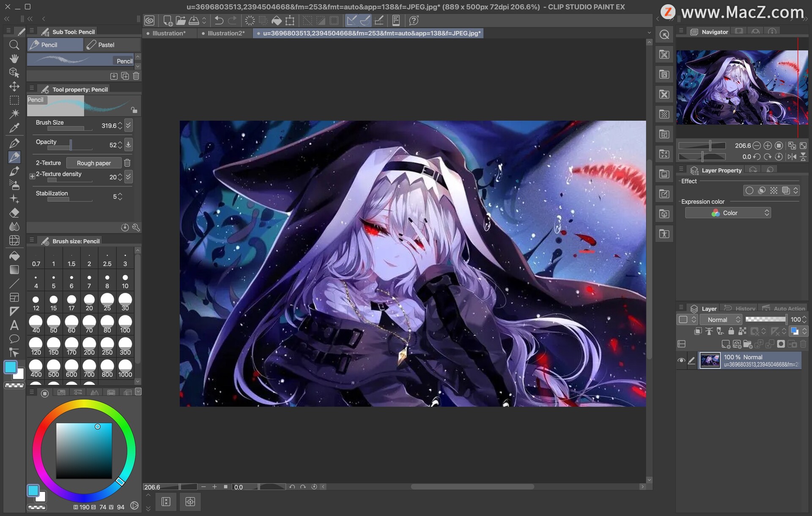Select the Fill bucket tool
This screenshot has height=516, width=812.
[14, 256]
